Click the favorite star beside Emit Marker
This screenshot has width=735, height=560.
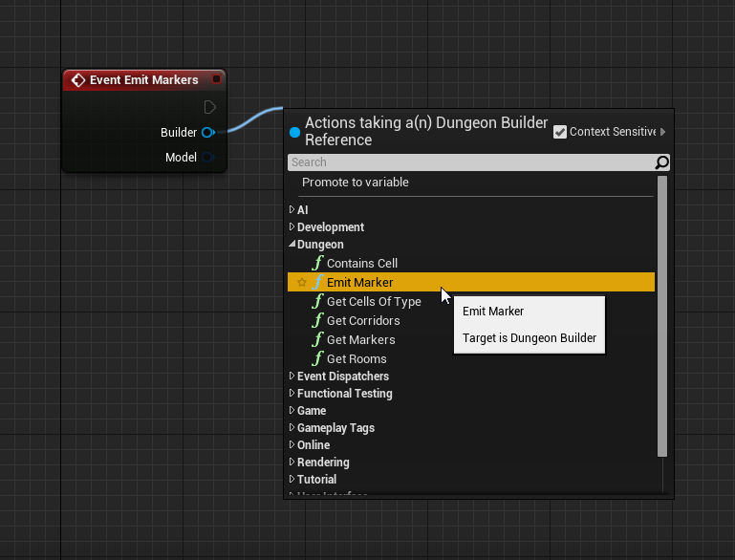302,282
